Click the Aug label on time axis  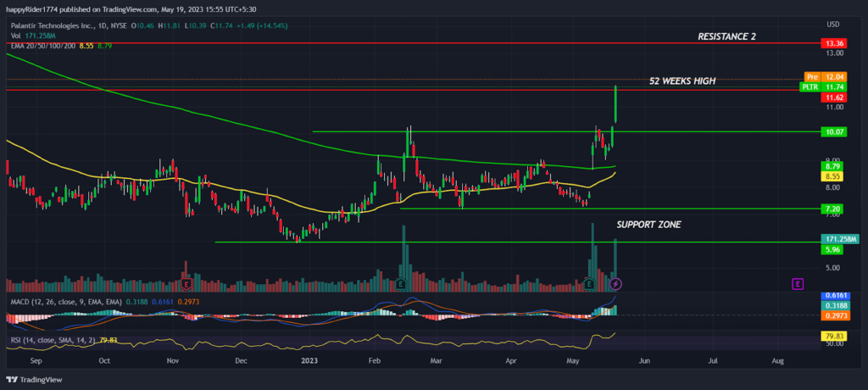(778, 360)
